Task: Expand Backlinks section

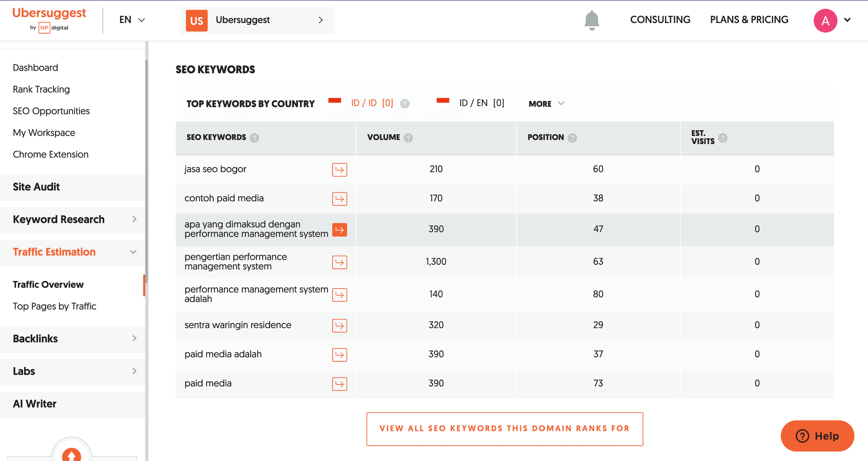Action: click(x=73, y=339)
